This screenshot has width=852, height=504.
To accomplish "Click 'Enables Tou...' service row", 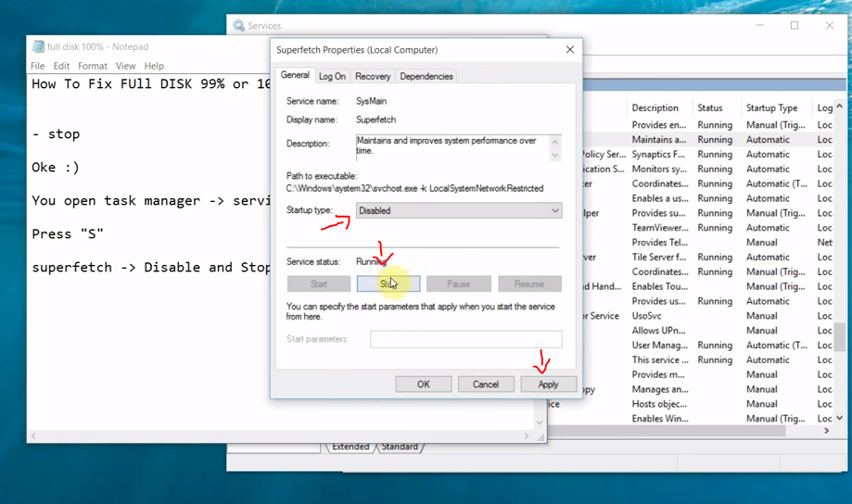I will [x=709, y=286].
